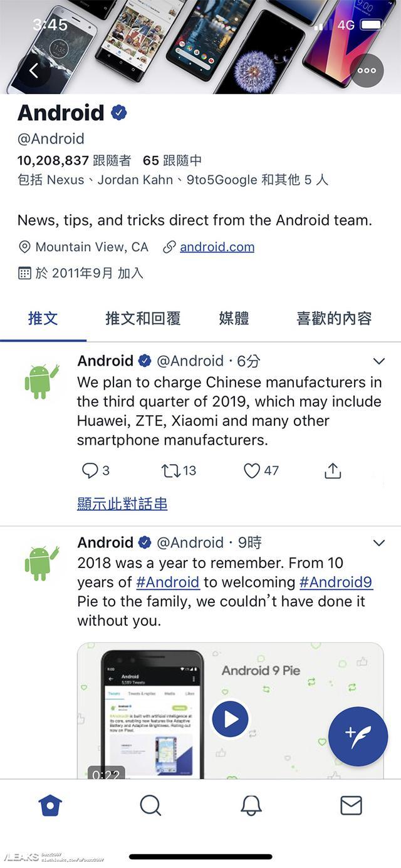Open the #Android9 hashtag

click(336, 582)
